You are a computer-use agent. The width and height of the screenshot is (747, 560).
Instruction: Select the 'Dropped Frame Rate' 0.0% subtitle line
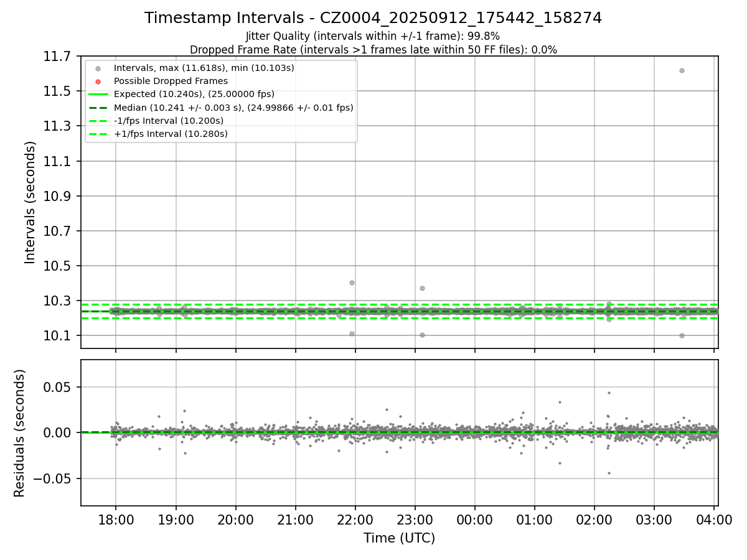tap(374, 50)
